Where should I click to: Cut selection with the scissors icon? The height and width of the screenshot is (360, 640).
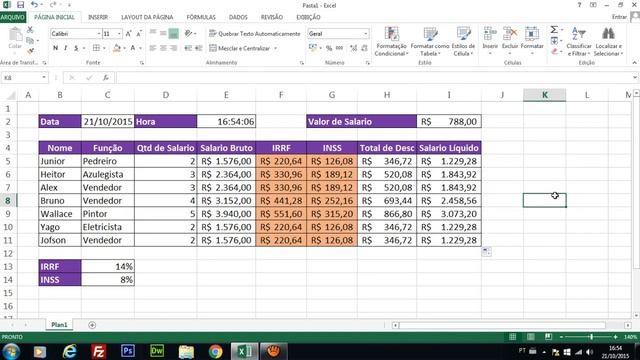tap(30, 30)
